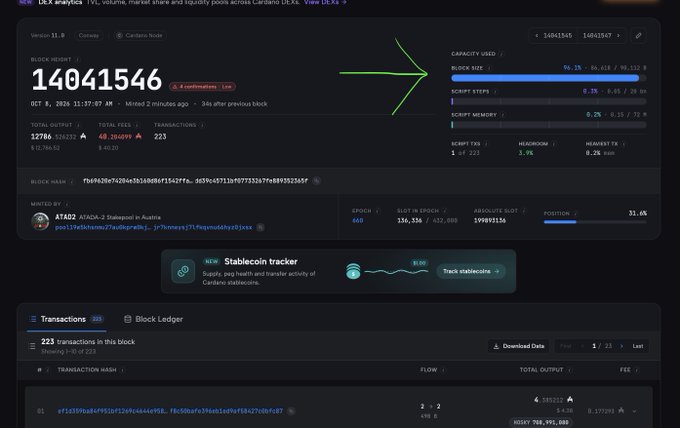Image resolution: width=680 pixels, height=428 pixels.
Task: Select the block hash text fb69620e74204e
Action: (x=195, y=181)
